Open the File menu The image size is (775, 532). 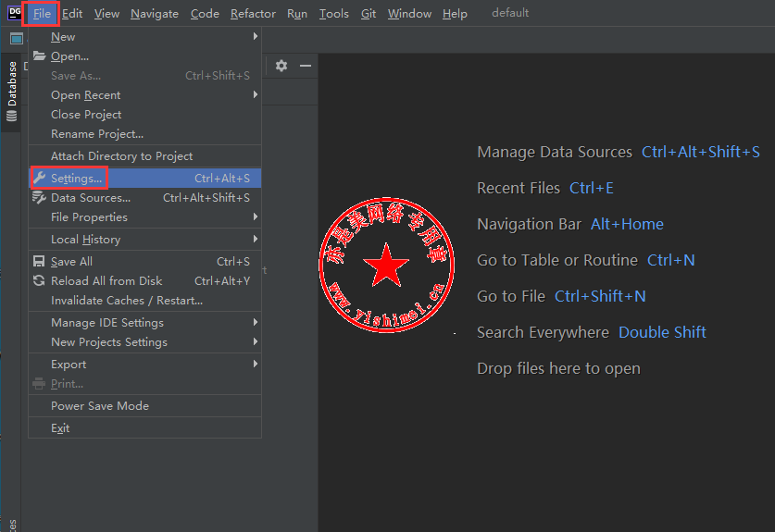(x=42, y=13)
